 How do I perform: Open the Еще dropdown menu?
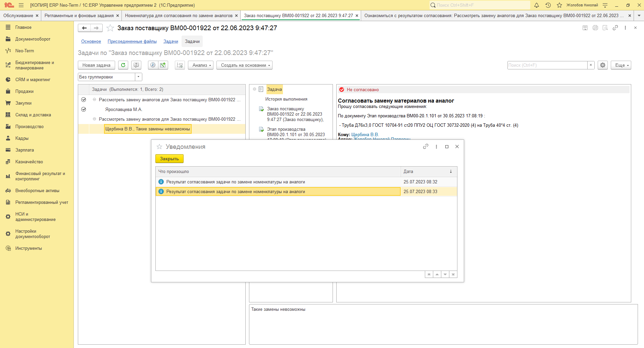(621, 65)
